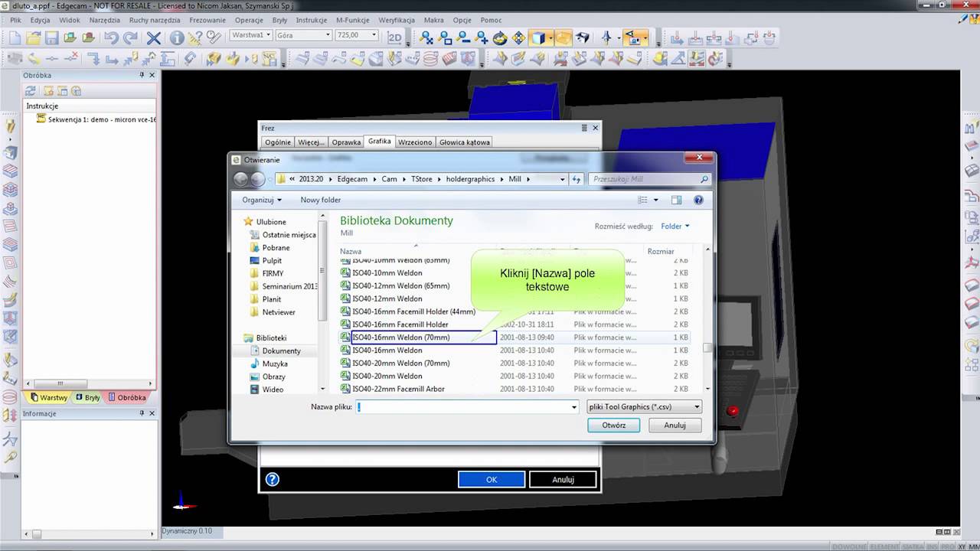Open the Folder arrange-by dropdown

[x=675, y=226]
